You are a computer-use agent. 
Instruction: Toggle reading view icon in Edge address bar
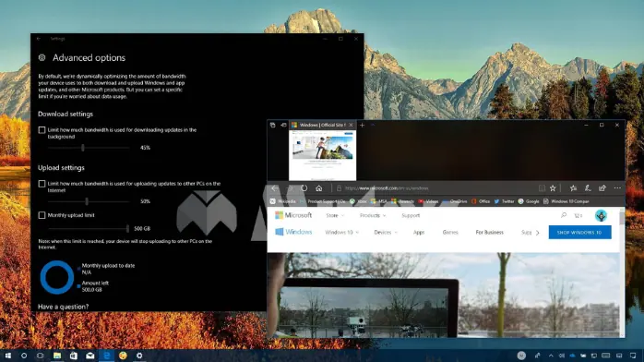coord(542,188)
